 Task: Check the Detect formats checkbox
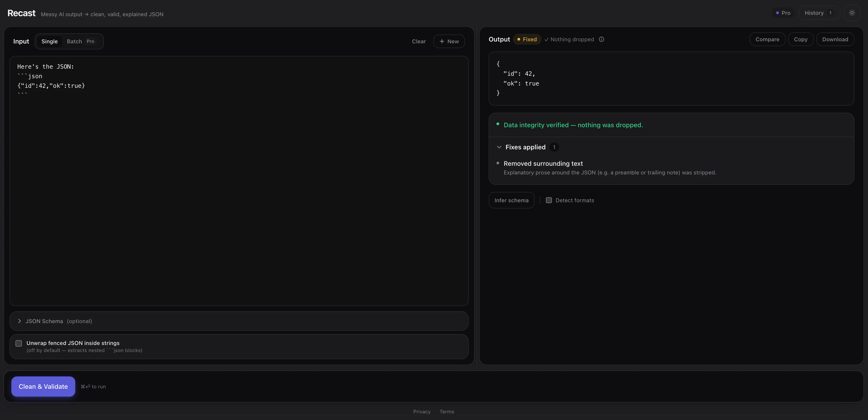coord(549,200)
